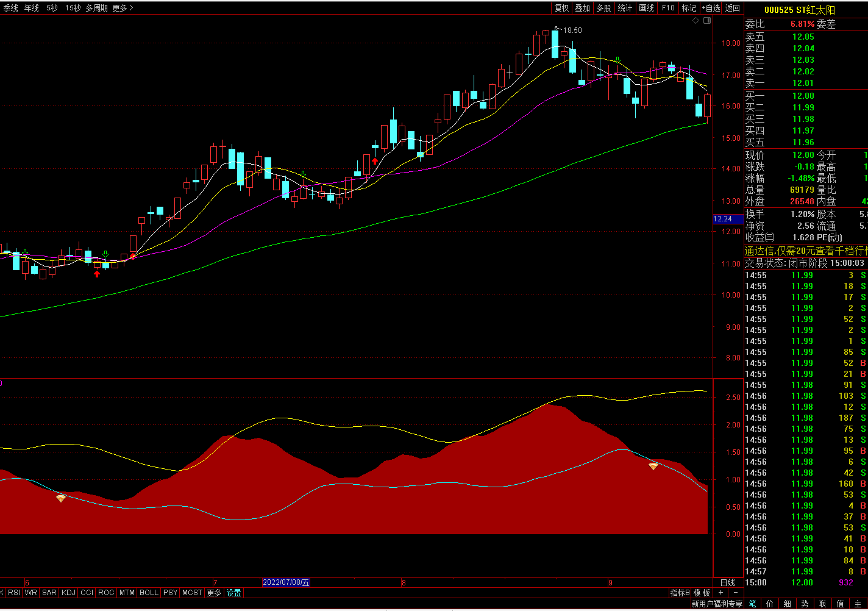Click the 换手 1.20% turnover value
The height and width of the screenshot is (611, 868).
802,214
